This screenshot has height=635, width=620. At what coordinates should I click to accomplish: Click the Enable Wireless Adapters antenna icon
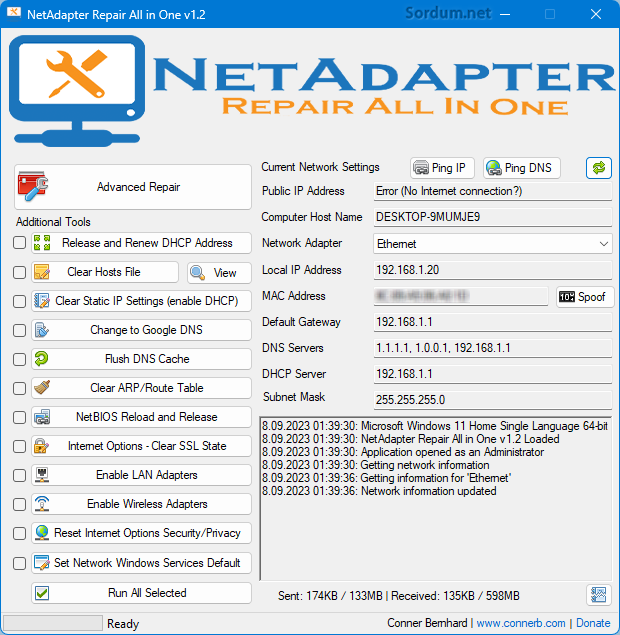pyautogui.click(x=42, y=504)
